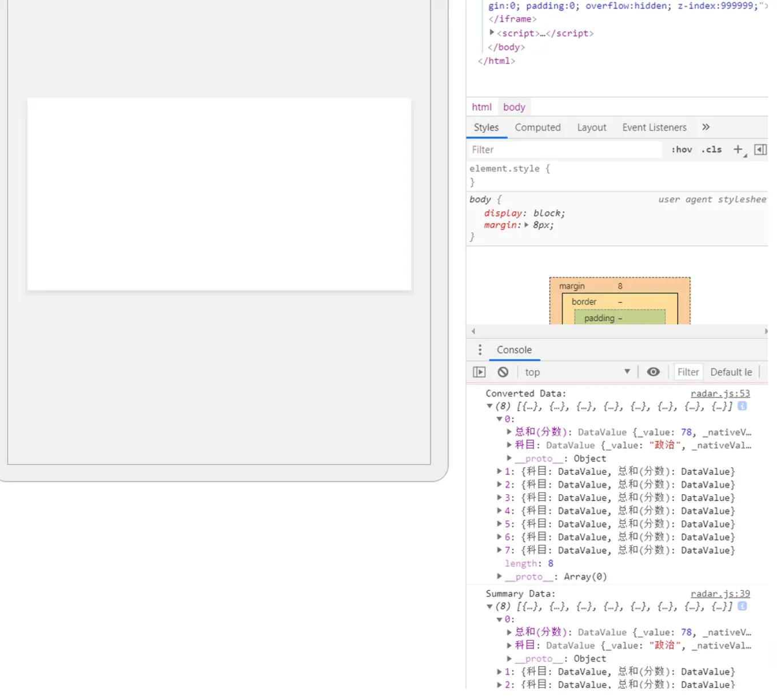This screenshot has width=777, height=700.
Task: Click white canvas in device preview
Action: pyautogui.click(x=219, y=194)
